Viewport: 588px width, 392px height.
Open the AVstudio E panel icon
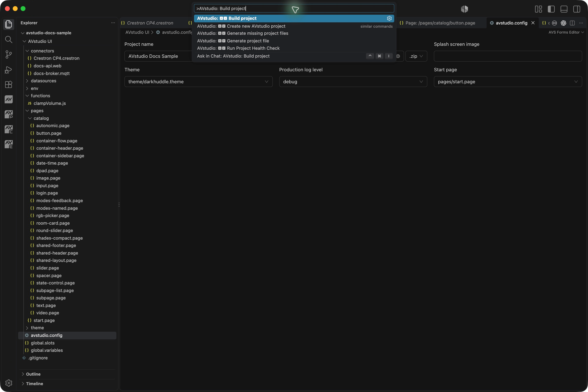[9, 144]
